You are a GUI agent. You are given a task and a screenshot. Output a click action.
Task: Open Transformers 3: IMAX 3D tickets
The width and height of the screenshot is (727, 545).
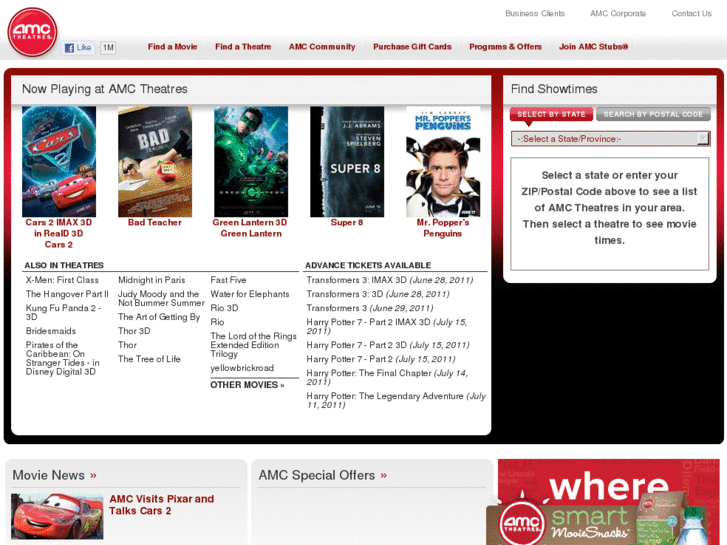coord(390,280)
